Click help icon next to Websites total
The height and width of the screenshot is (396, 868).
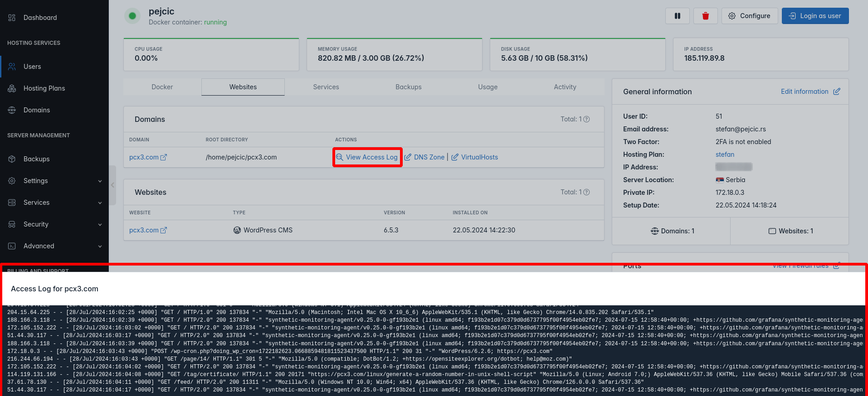[x=586, y=192]
